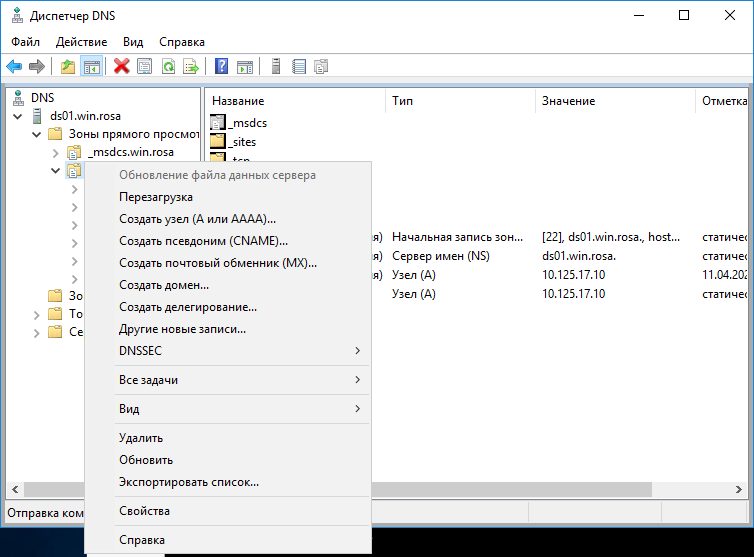Select the DNS root tree node
Screen dimensions: 754x557
point(42,98)
